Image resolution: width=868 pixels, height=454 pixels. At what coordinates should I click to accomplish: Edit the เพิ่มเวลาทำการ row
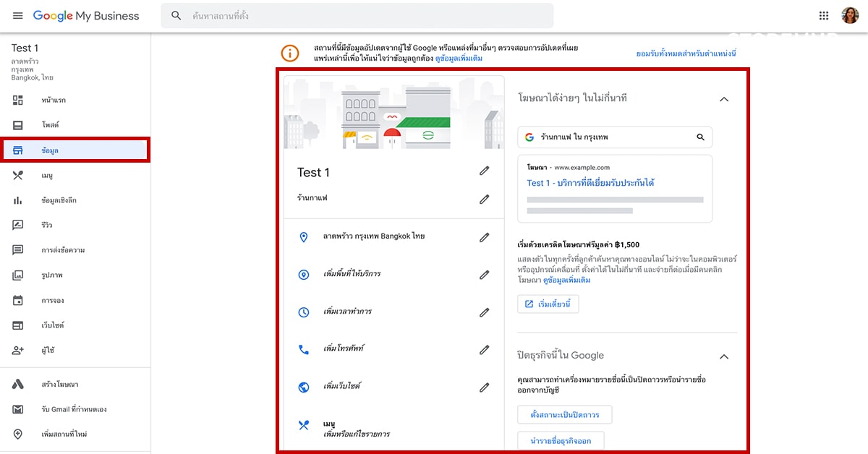point(485,312)
